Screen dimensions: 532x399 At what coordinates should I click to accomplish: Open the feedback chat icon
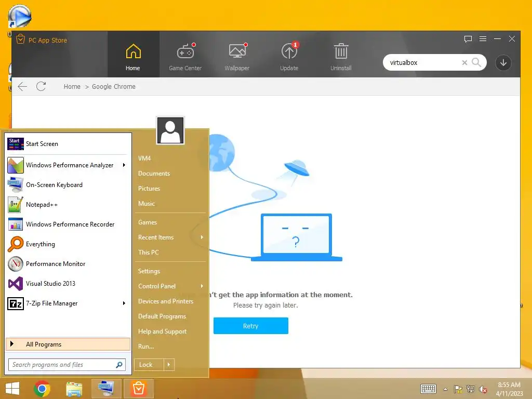[468, 39]
